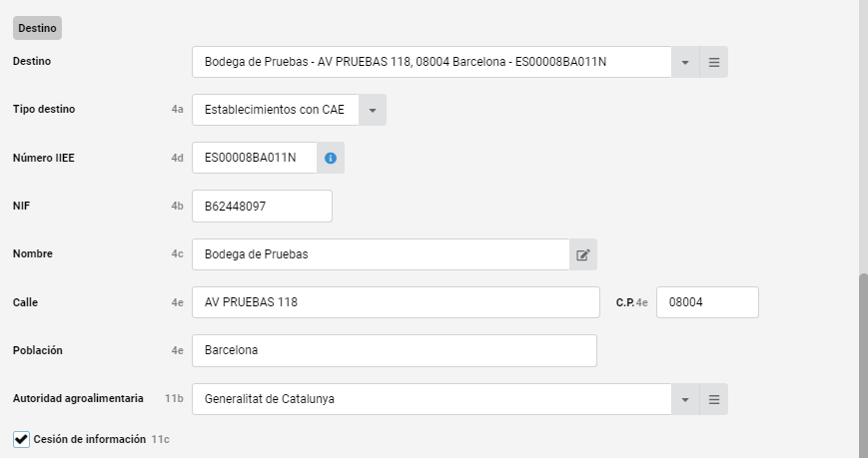Click the Población field showing Barcelona
The image size is (868, 458).
pyautogui.click(x=395, y=350)
